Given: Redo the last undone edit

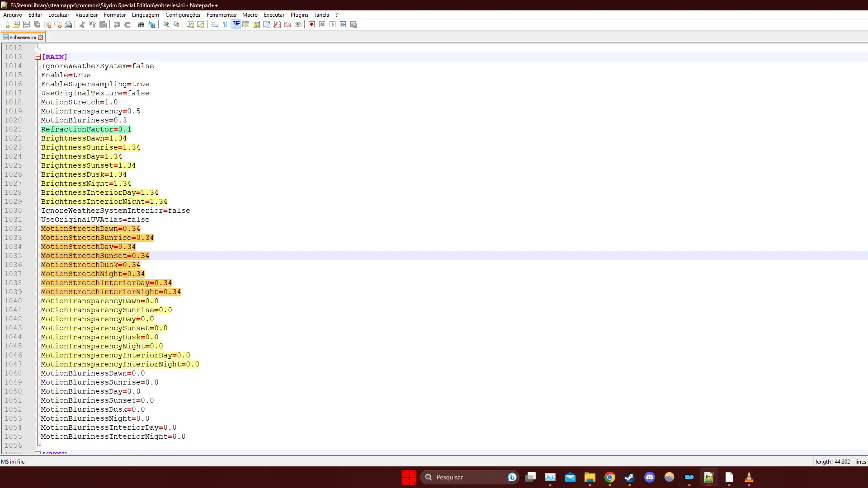Looking at the screenshot, I should click(127, 24).
